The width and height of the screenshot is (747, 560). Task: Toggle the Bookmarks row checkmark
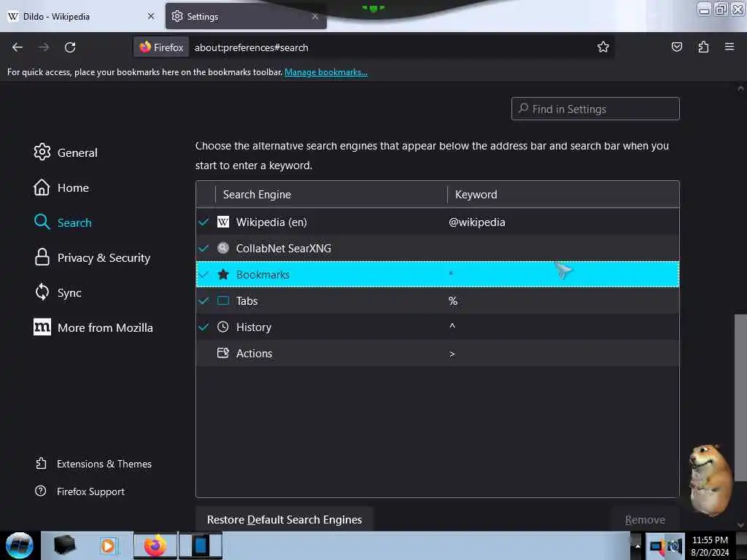(x=204, y=274)
